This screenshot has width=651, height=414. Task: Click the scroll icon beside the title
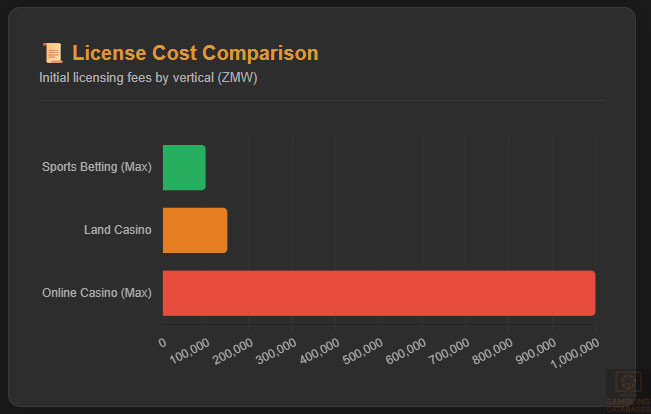click(x=52, y=53)
